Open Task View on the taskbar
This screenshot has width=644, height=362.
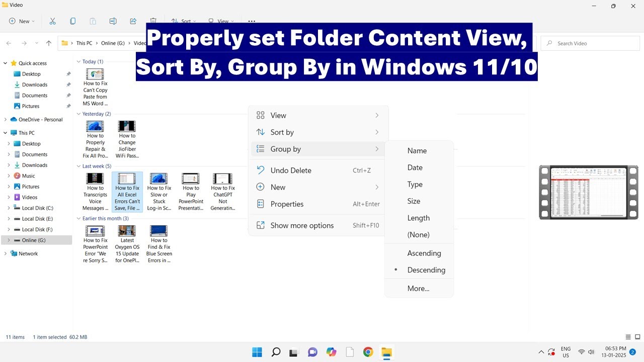click(x=294, y=352)
